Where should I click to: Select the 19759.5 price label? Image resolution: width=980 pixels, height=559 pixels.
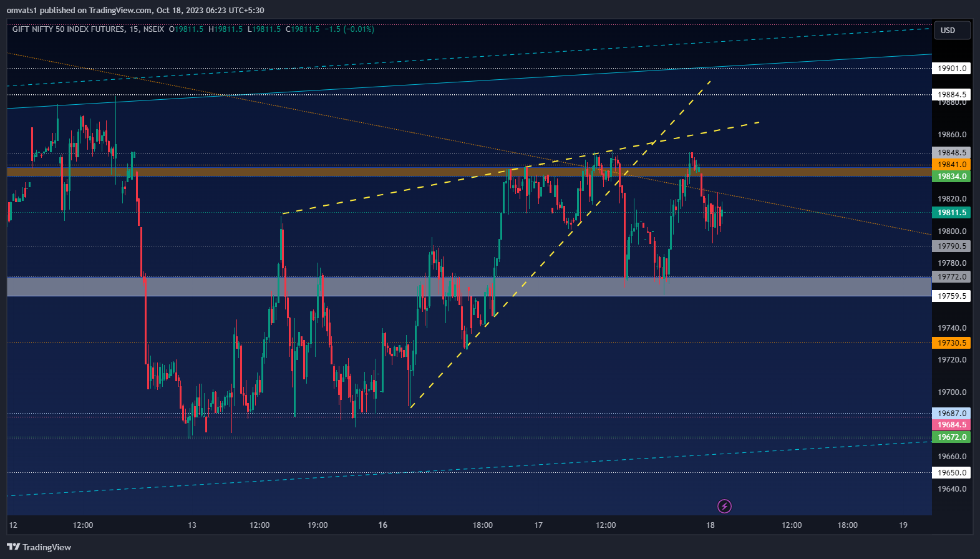(951, 296)
